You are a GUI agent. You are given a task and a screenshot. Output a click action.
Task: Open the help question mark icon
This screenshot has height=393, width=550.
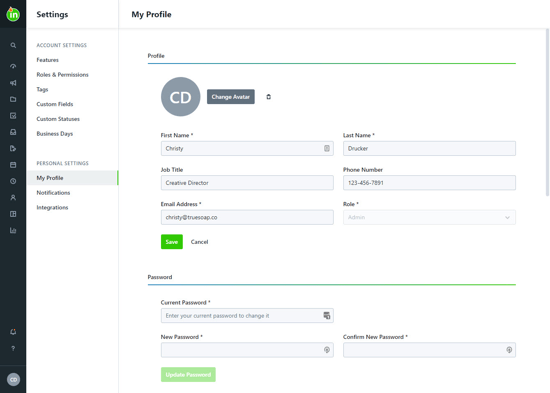coord(13,348)
